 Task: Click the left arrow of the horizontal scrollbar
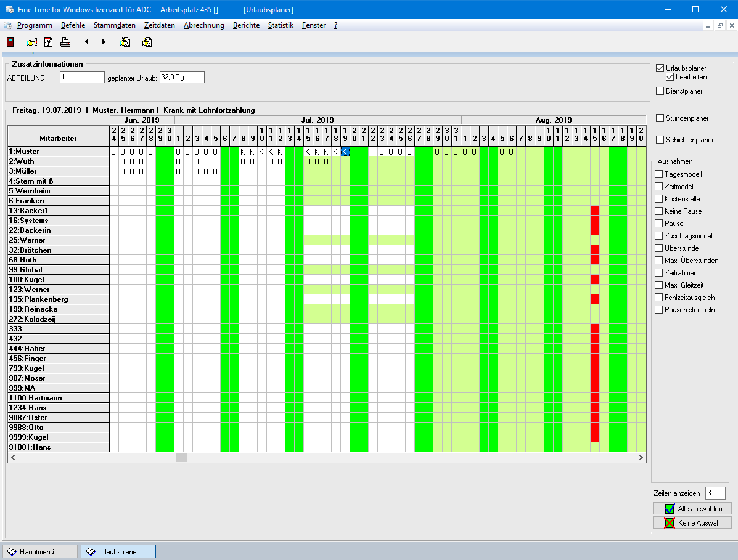coord(13,458)
